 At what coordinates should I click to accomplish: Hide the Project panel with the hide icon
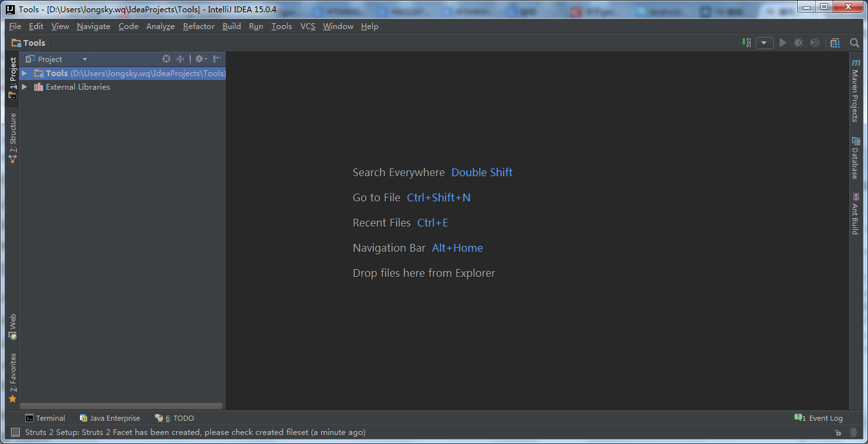tap(217, 59)
